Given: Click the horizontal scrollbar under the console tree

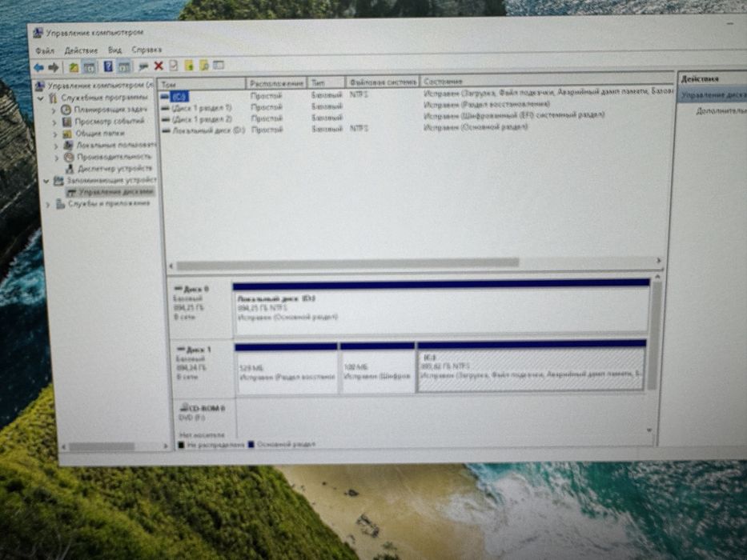Looking at the screenshot, I should (x=116, y=446).
